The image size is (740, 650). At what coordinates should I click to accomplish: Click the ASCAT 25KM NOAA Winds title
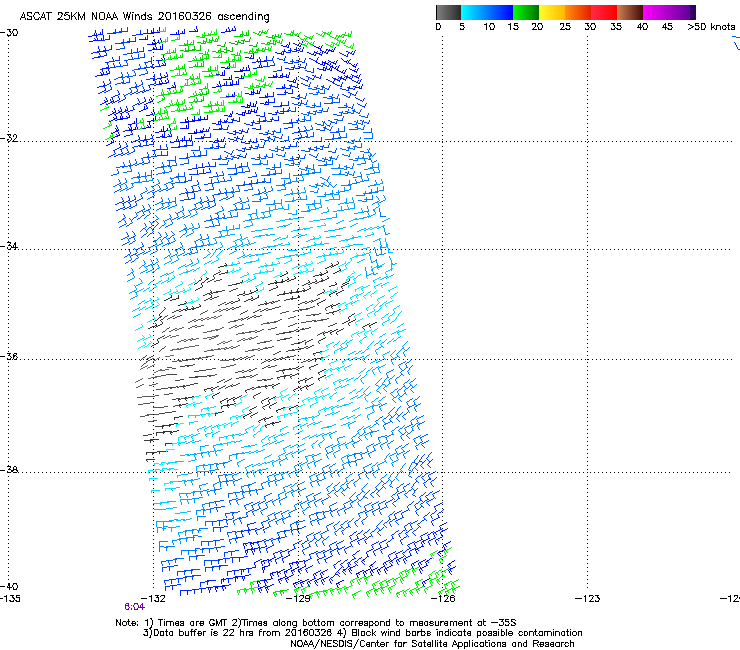pyautogui.click(x=144, y=17)
